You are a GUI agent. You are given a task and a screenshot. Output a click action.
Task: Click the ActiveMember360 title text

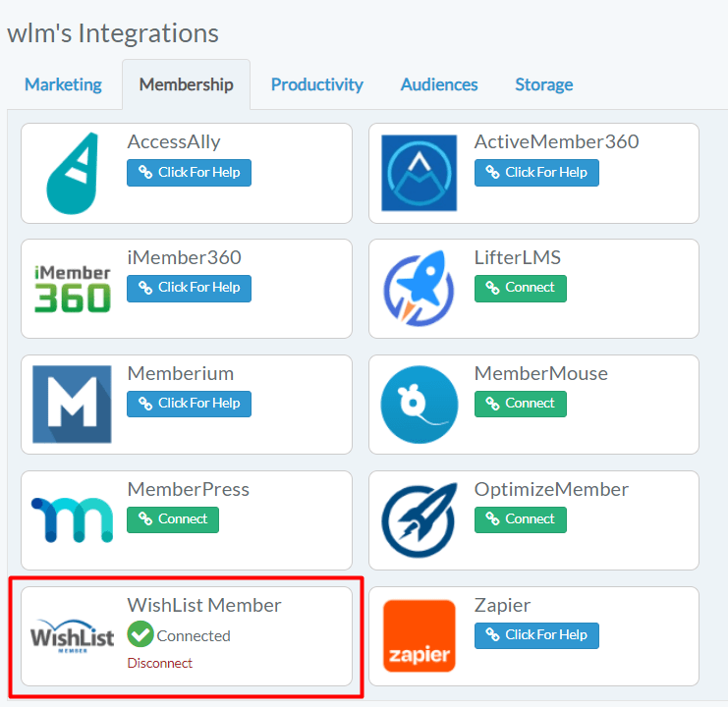pos(557,142)
